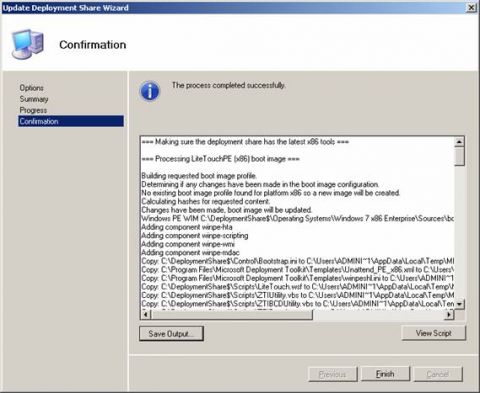This screenshot has height=393, width=480.
Task: Click the horizontal scroll left arrow
Action: (146, 314)
